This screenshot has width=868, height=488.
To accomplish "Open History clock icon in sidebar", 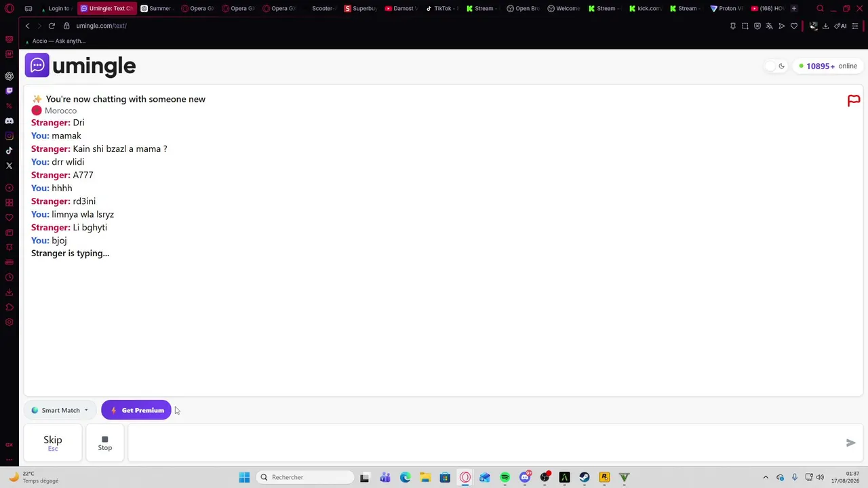I will tap(9, 277).
